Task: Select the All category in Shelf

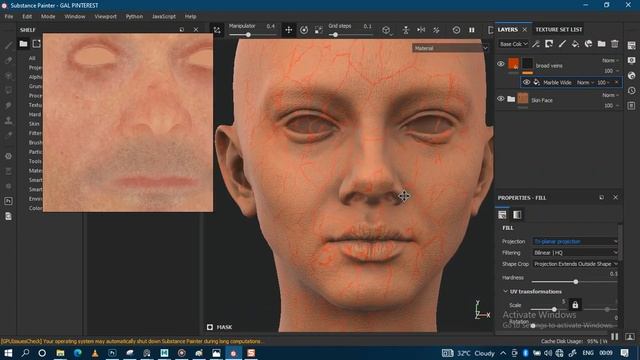Action: pyautogui.click(x=32, y=58)
